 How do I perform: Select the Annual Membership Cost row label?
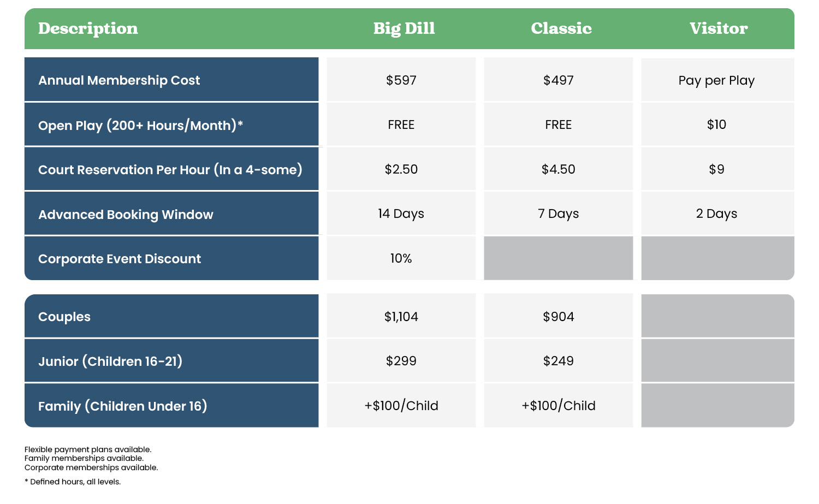tap(119, 80)
